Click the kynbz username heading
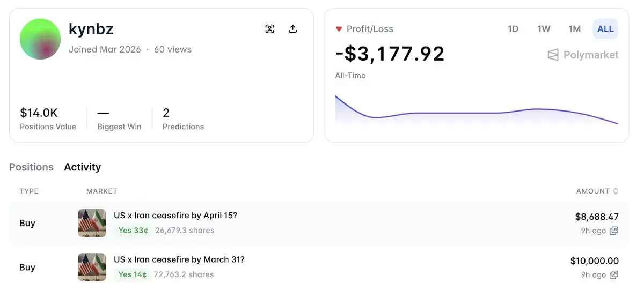The image size is (644, 297). coord(91,29)
